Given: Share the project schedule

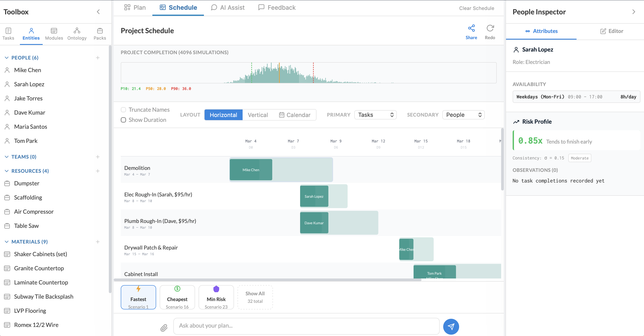Looking at the screenshot, I should (471, 32).
